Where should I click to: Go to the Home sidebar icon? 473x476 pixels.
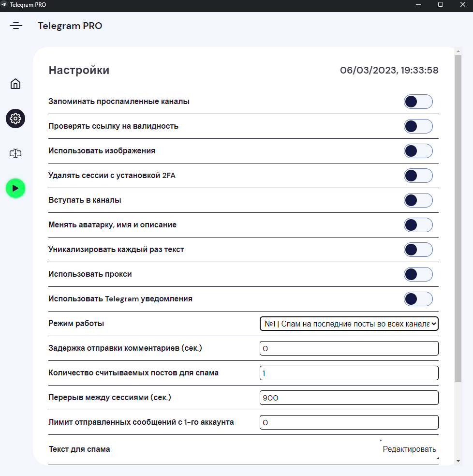(x=15, y=84)
